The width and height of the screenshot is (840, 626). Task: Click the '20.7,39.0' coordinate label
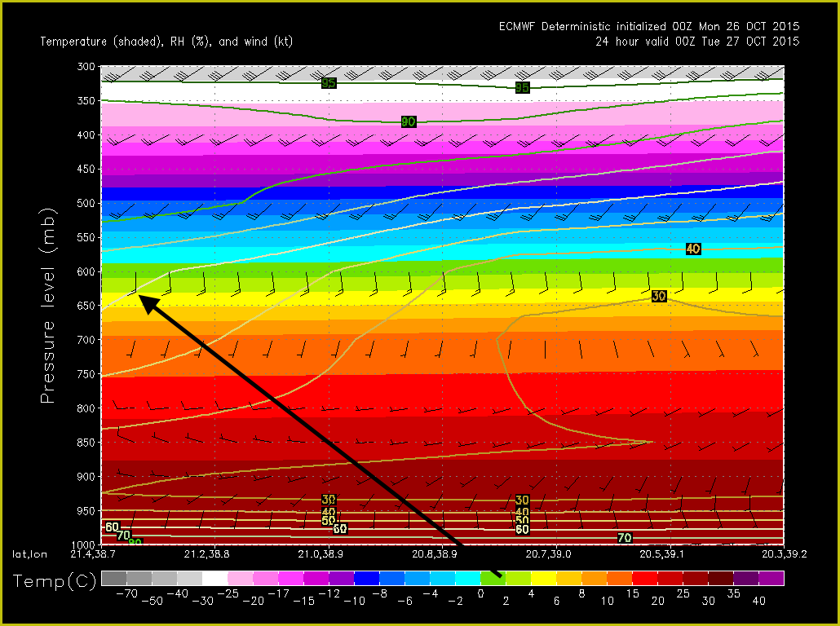(x=548, y=554)
